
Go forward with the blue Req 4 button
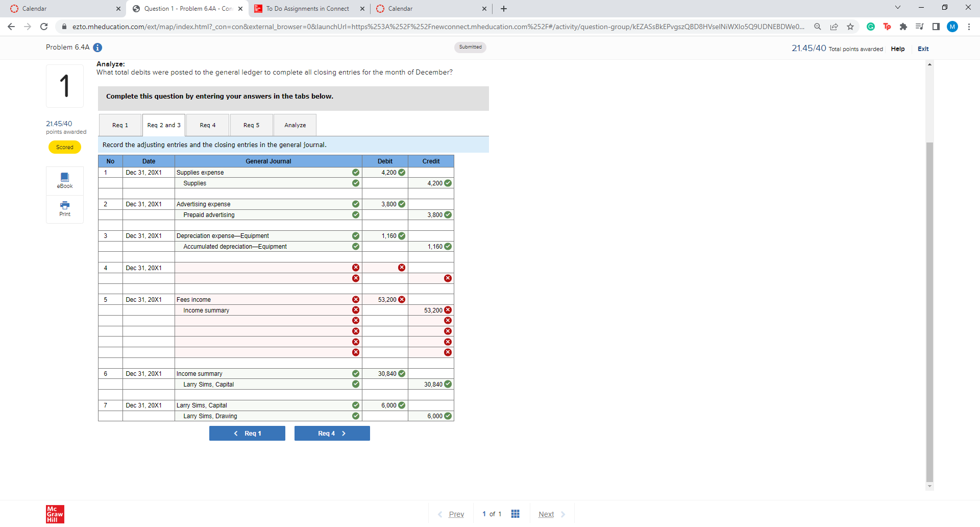click(x=332, y=434)
